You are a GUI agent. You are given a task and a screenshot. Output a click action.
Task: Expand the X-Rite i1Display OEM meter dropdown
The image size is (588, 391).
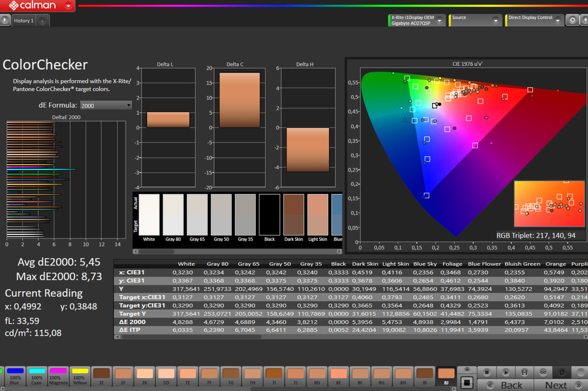click(x=440, y=20)
